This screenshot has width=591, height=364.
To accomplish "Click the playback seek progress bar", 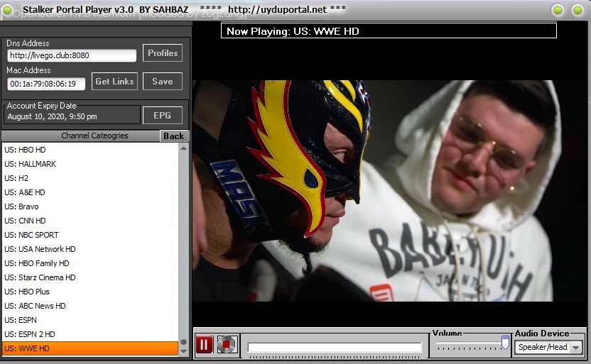I will (x=334, y=348).
